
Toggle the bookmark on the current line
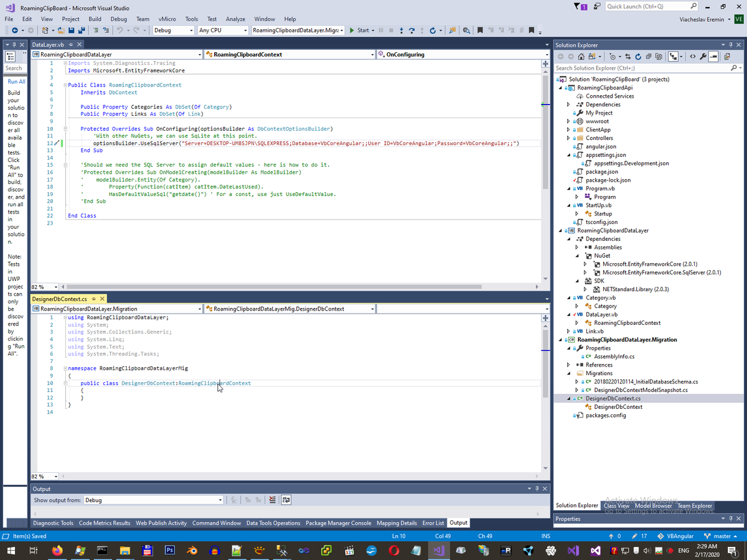click(x=480, y=30)
